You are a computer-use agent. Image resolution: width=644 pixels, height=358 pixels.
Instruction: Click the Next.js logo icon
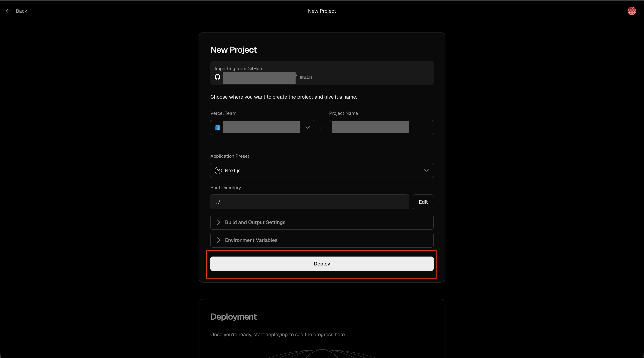[218, 170]
